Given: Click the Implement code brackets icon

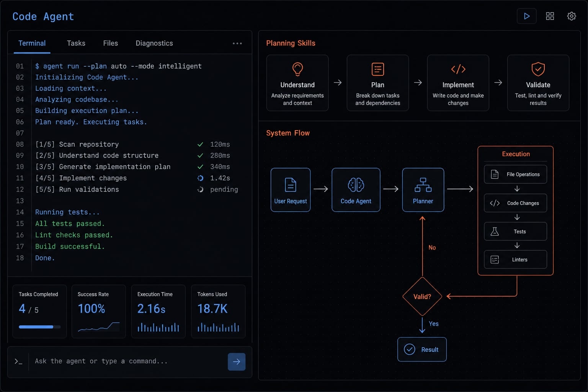Looking at the screenshot, I should 458,69.
